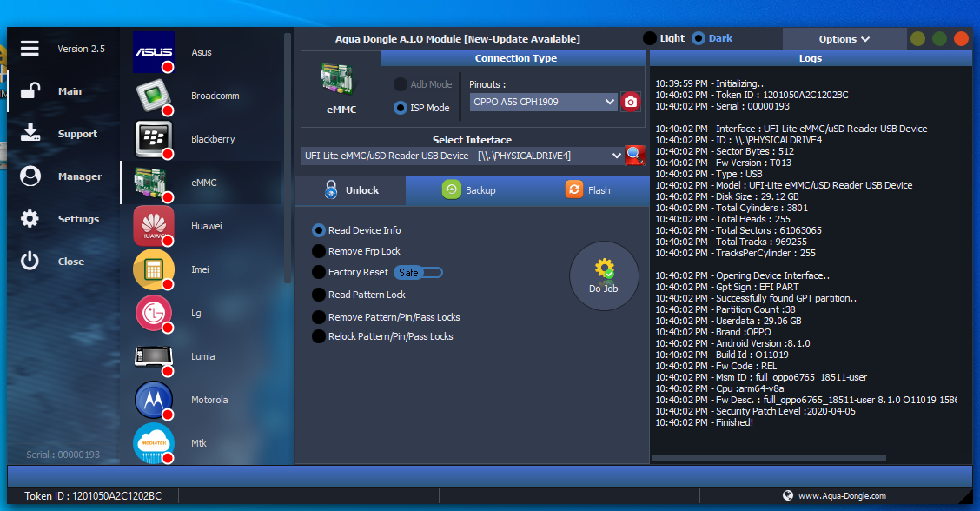Click the red camera pinout screenshot icon
The image size is (980, 511).
(x=631, y=102)
